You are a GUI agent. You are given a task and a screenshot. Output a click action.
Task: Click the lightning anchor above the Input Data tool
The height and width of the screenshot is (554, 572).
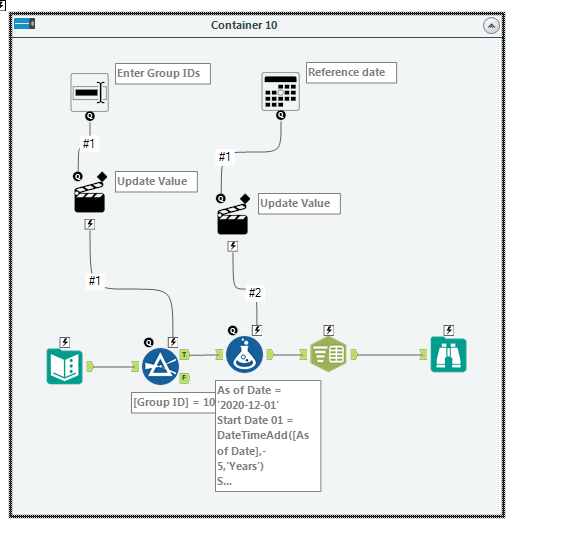pyautogui.click(x=65, y=342)
